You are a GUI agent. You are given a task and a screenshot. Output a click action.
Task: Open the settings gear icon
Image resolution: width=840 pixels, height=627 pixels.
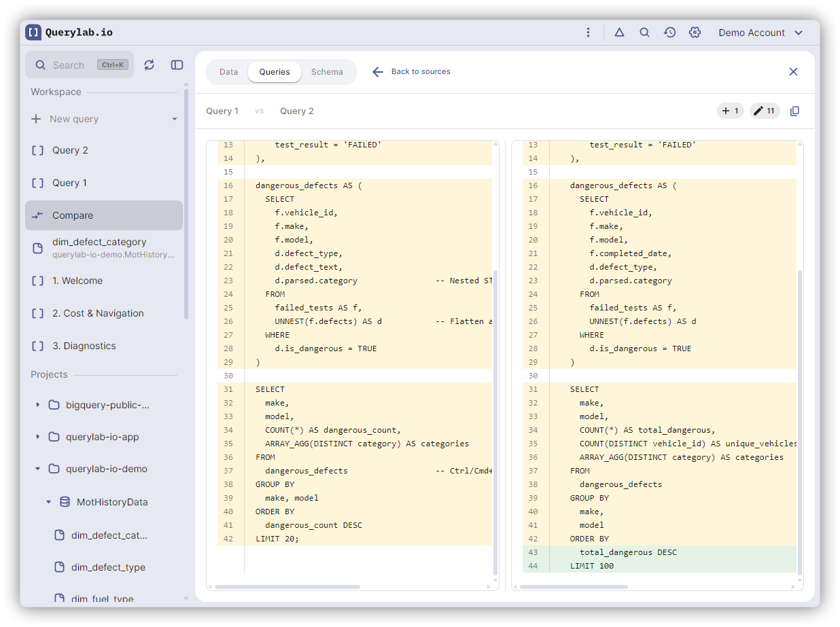point(695,33)
